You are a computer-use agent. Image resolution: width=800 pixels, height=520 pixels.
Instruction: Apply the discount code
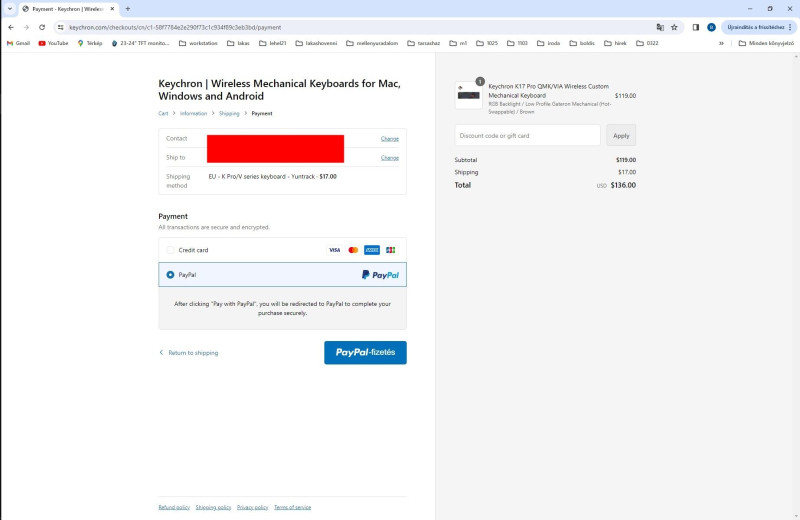click(x=621, y=135)
